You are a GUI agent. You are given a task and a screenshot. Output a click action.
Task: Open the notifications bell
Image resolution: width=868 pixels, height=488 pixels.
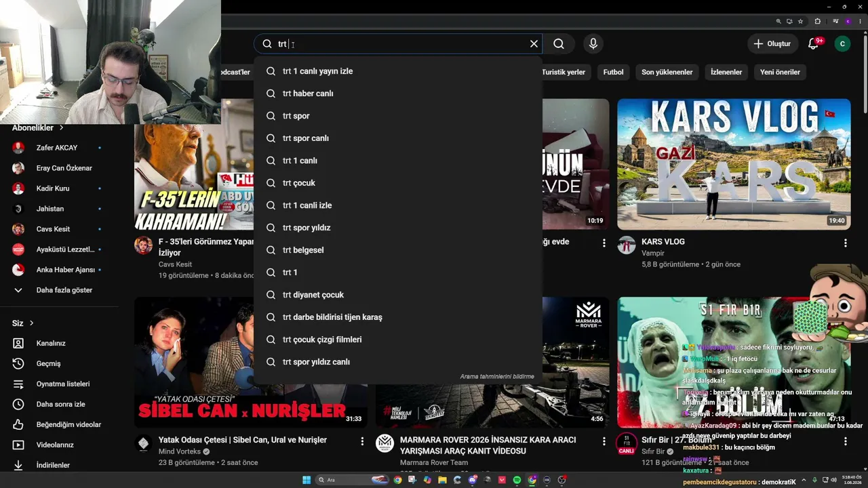pyautogui.click(x=813, y=44)
